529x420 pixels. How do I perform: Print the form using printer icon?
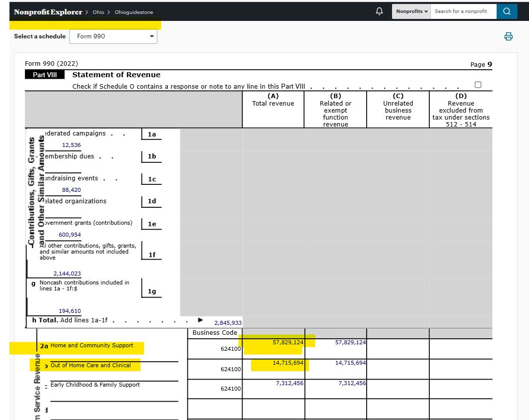[x=509, y=36]
